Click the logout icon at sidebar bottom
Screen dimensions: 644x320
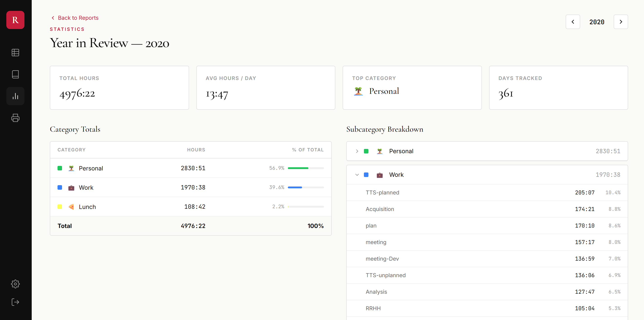[x=15, y=302]
